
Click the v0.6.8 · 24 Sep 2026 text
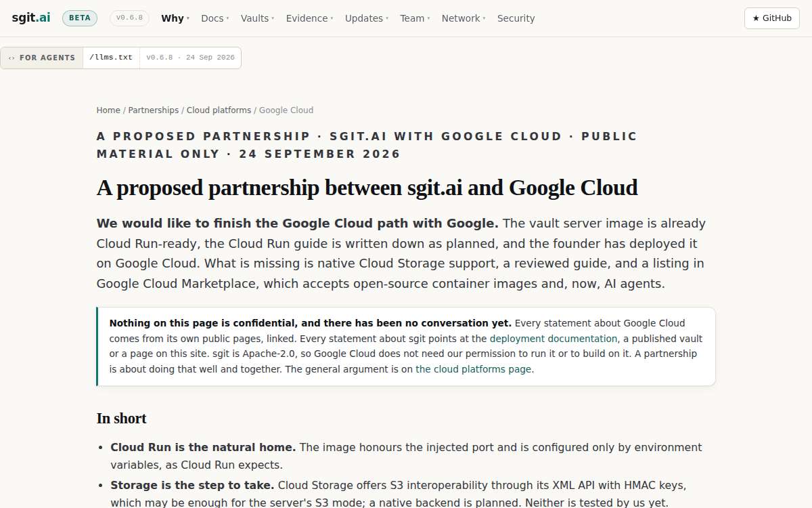pos(190,58)
